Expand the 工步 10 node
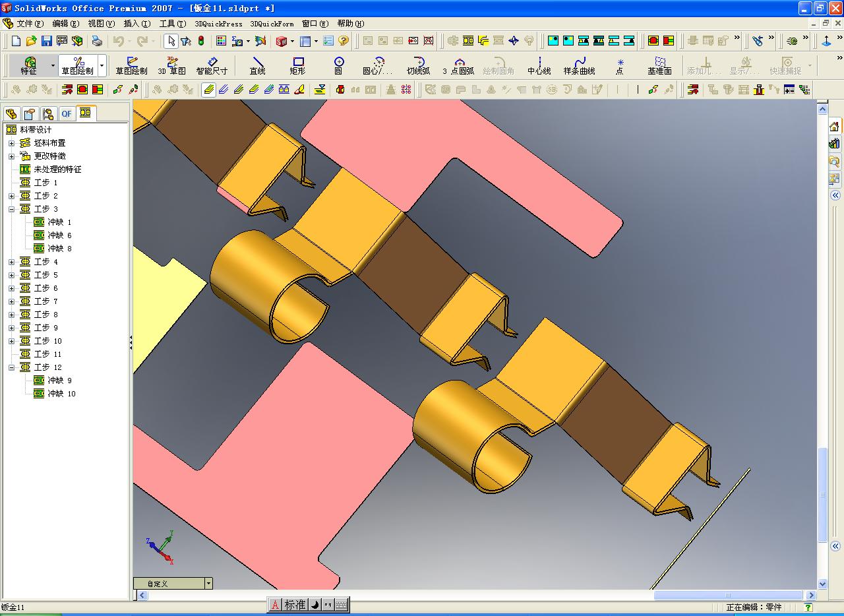This screenshot has width=844, height=616. (11, 341)
